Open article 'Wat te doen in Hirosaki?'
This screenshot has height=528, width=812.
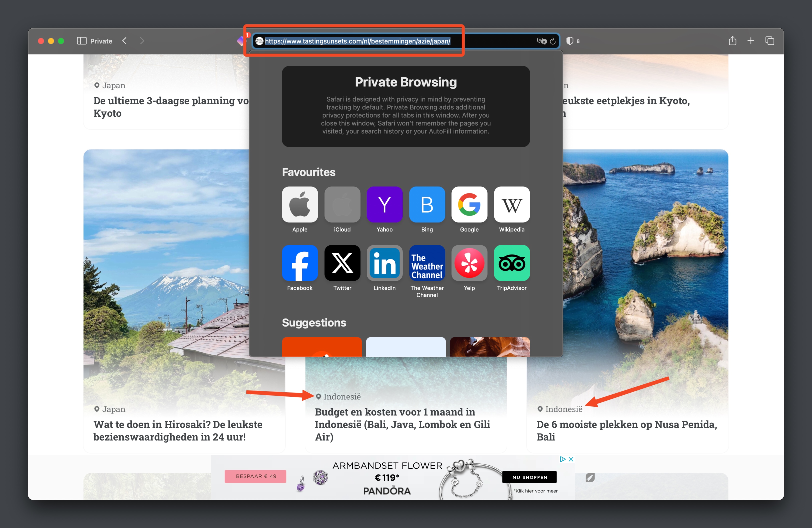(178, 430)
